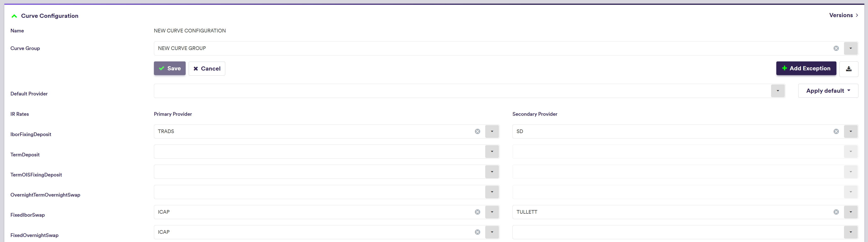
Task: Open the Default Provider dropdown
Action: coord(778,91)
